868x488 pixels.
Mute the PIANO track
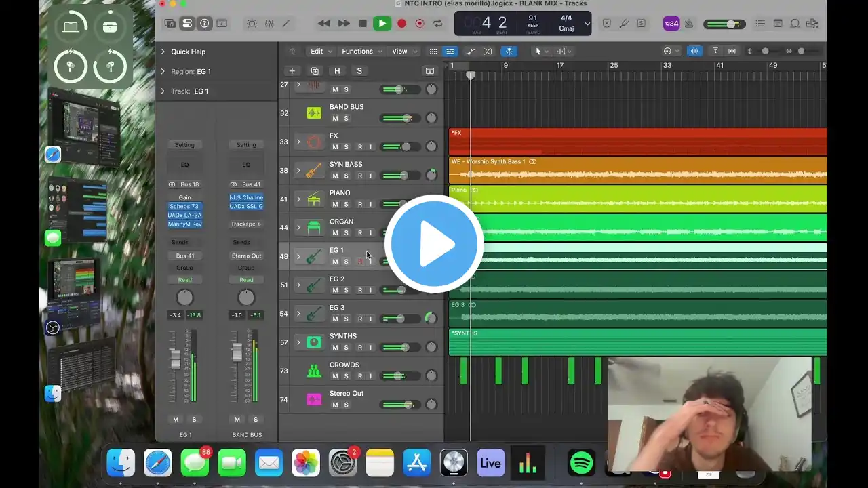[x=335, y=204]
